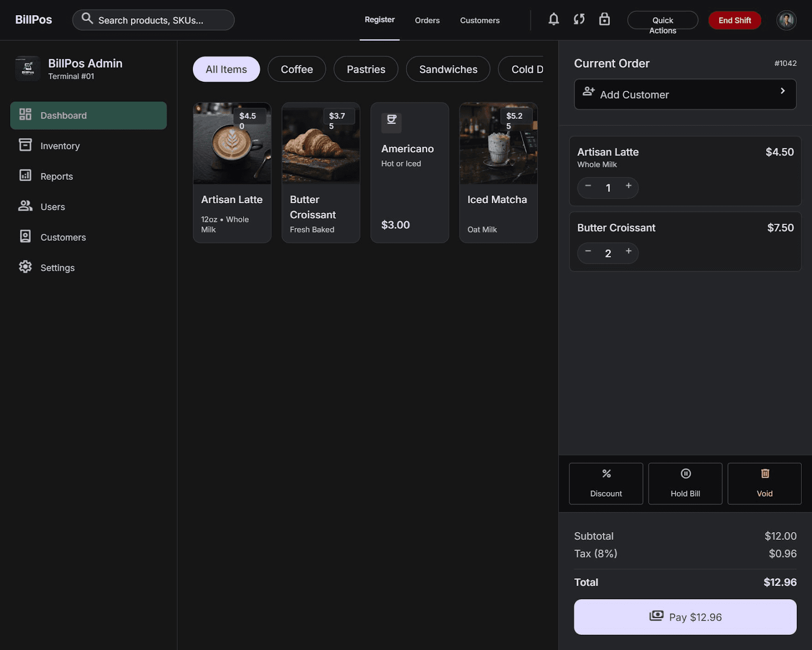Increase Butter Croissant quantity

pos(628,251)
